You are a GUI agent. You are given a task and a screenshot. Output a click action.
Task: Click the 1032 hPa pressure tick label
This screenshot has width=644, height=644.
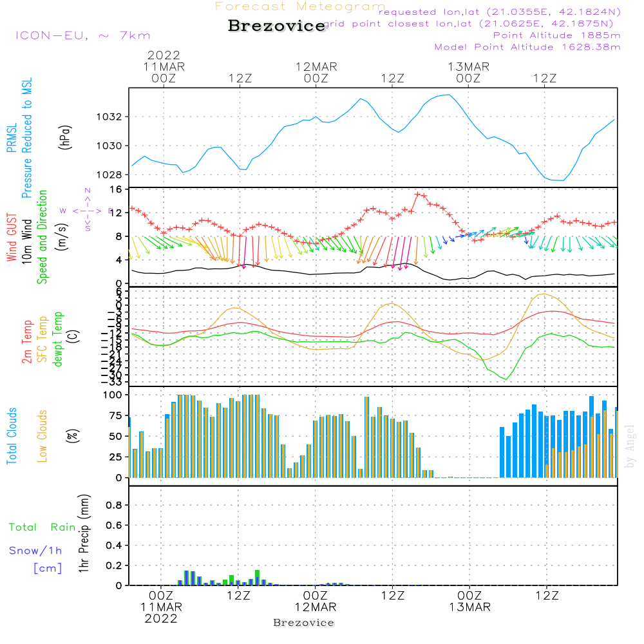109,117
